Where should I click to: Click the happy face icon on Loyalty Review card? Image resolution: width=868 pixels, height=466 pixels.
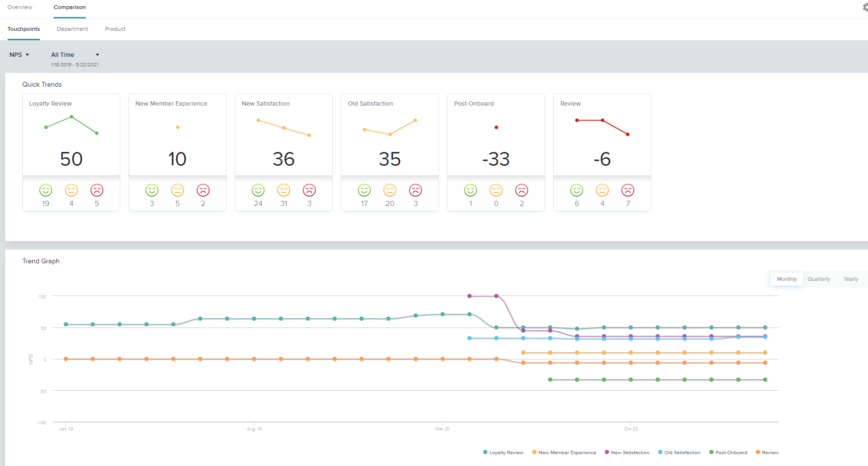coord(46,190)
